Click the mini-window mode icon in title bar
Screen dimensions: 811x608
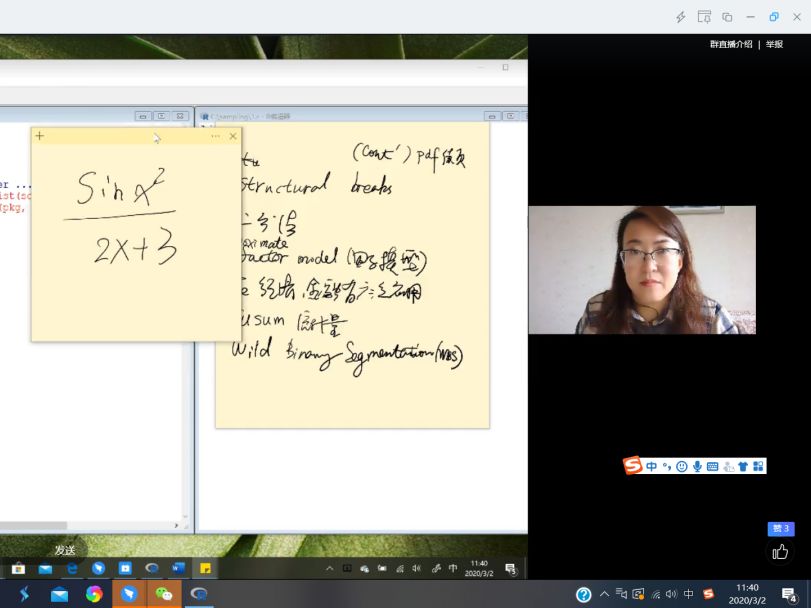coord(727,17)
